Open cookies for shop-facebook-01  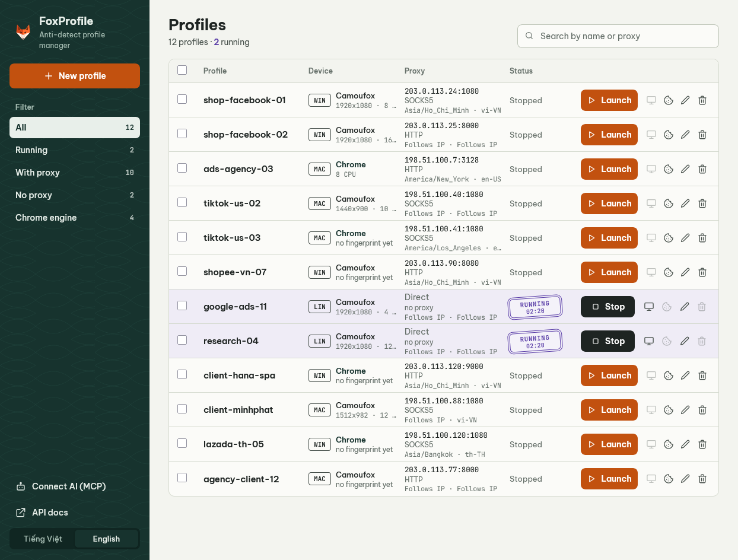coord(668,100)
